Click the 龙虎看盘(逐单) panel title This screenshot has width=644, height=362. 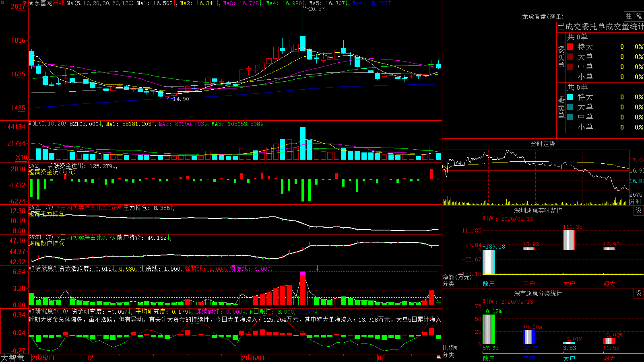tap(543, 16)
